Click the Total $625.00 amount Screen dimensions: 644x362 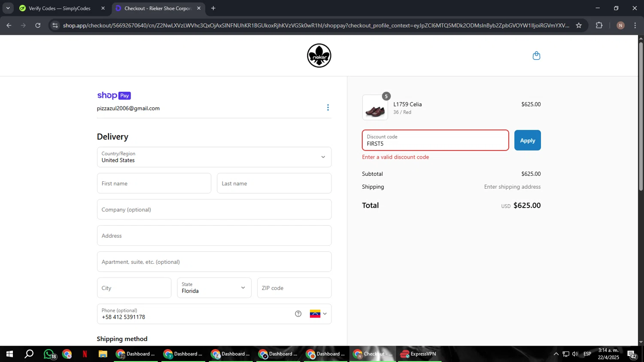point(527,205)
